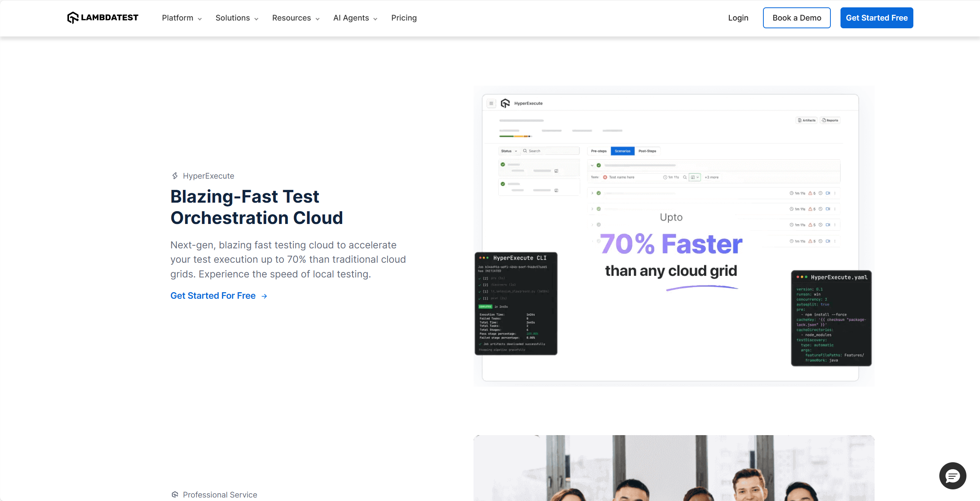Go to the Pricing page

tap(404, 18)
